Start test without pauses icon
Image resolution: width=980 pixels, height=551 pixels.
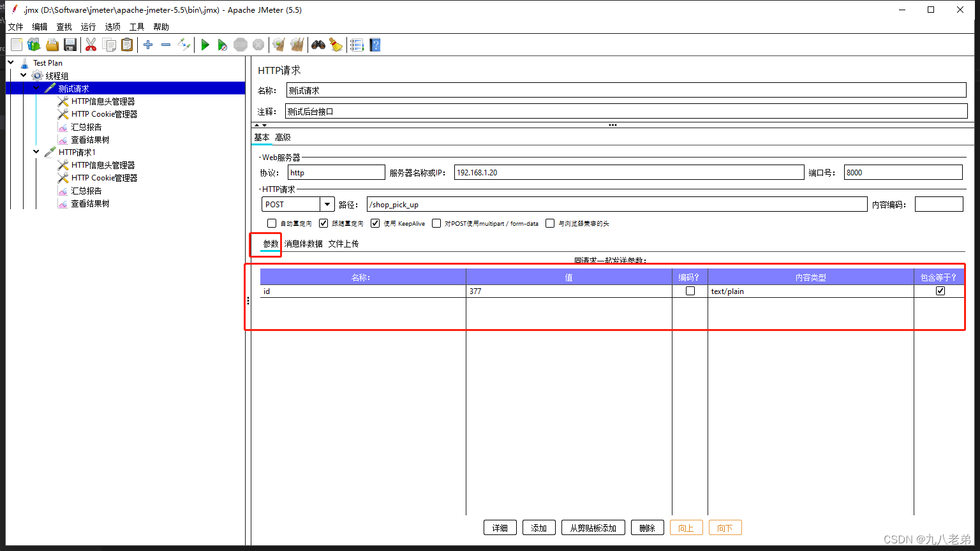[222, 45]
